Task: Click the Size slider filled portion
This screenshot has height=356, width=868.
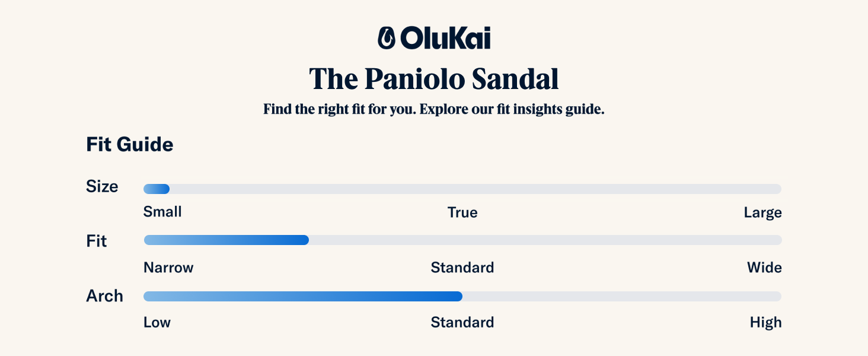Action: point(157,189)
